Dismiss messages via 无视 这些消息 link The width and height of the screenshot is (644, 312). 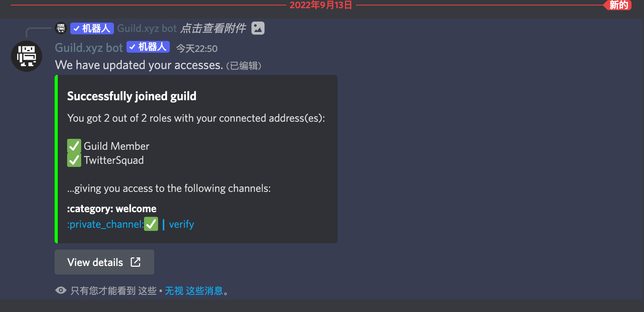194,291
